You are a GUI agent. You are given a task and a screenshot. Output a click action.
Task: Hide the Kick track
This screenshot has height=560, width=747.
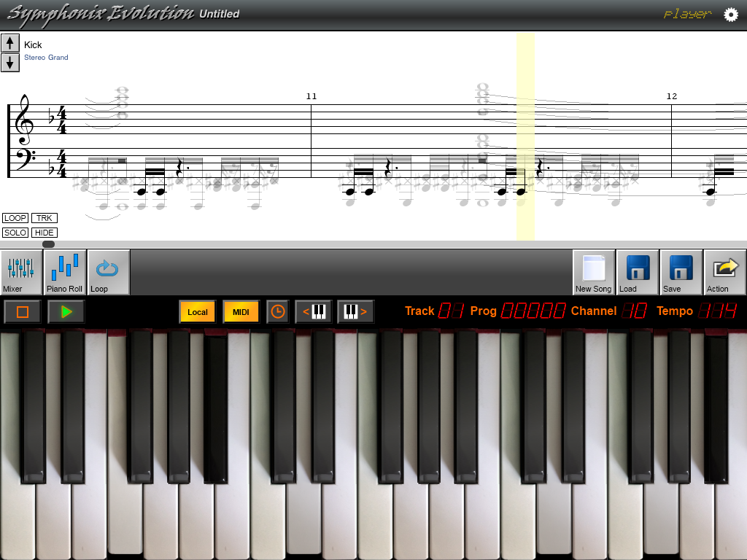click(x=44, y=233)
